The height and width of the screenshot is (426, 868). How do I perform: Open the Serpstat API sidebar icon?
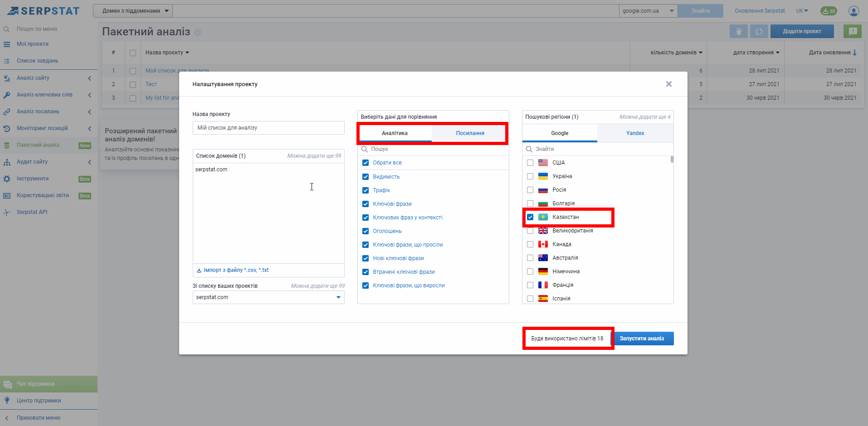pos(7,212)
